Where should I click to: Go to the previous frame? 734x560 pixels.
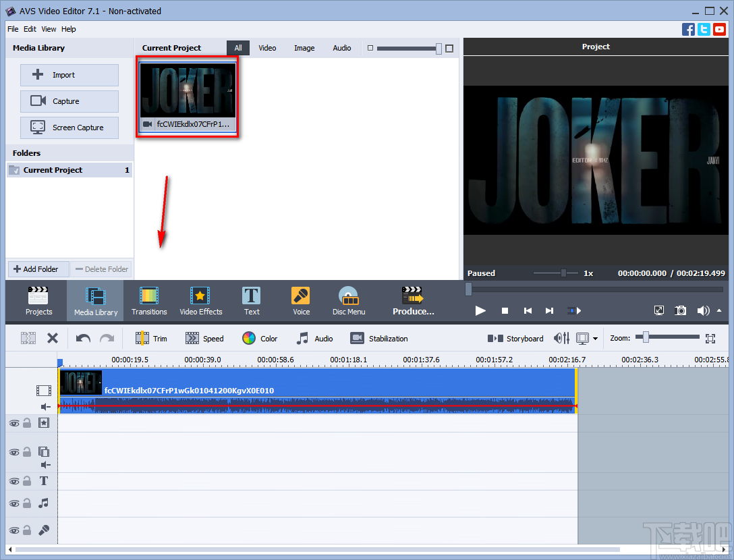[x=528, y=310]
